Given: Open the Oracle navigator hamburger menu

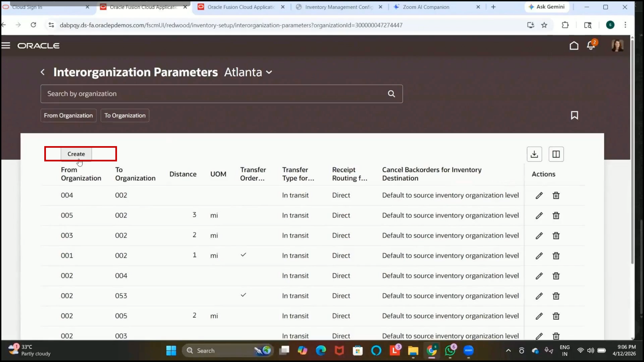Looking at the screenshot, I should pos(6,46).
